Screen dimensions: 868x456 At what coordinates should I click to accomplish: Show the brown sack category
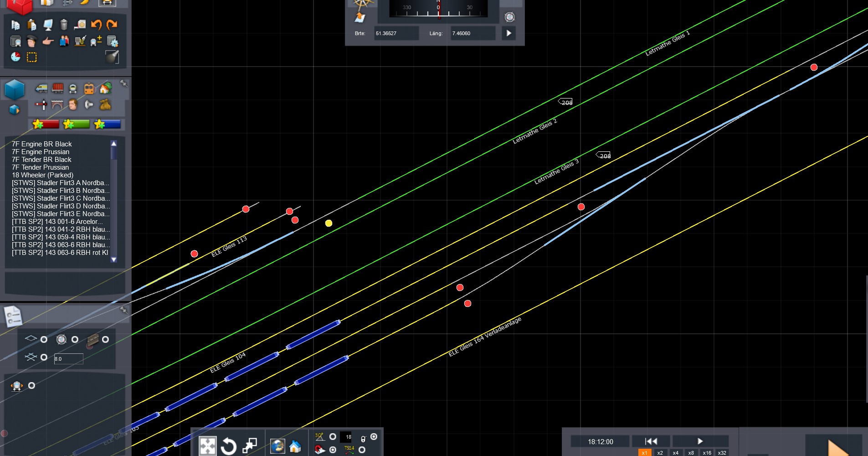(x=106, y=105)
